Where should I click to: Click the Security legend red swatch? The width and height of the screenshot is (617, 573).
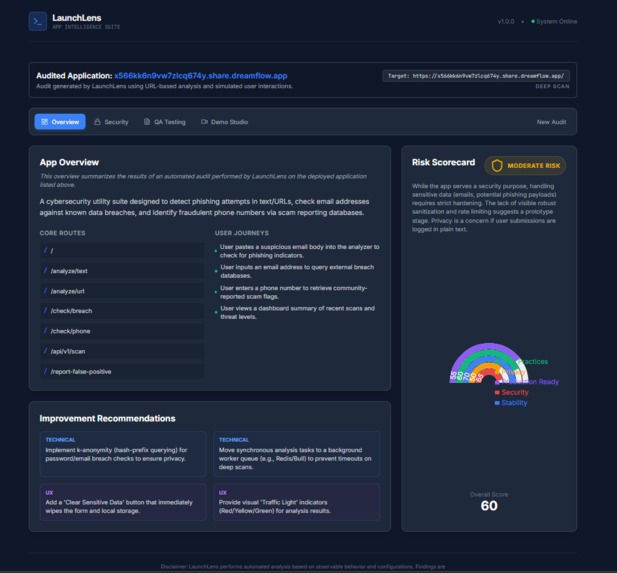coord(497,392)
